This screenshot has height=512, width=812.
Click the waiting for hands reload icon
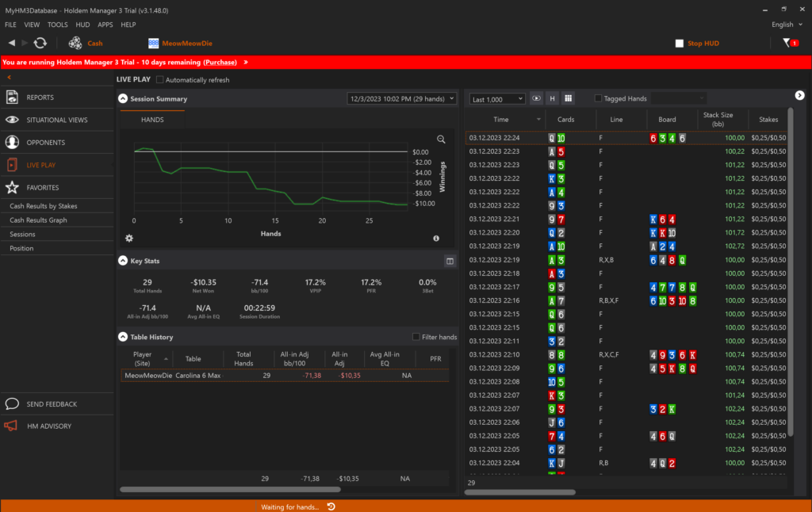coord(331,506)
